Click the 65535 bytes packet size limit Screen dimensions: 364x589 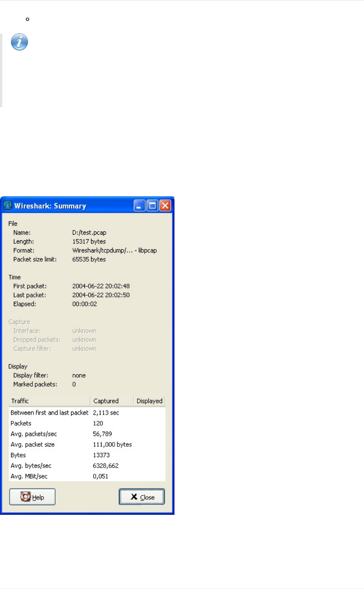(x=89, y=259)
